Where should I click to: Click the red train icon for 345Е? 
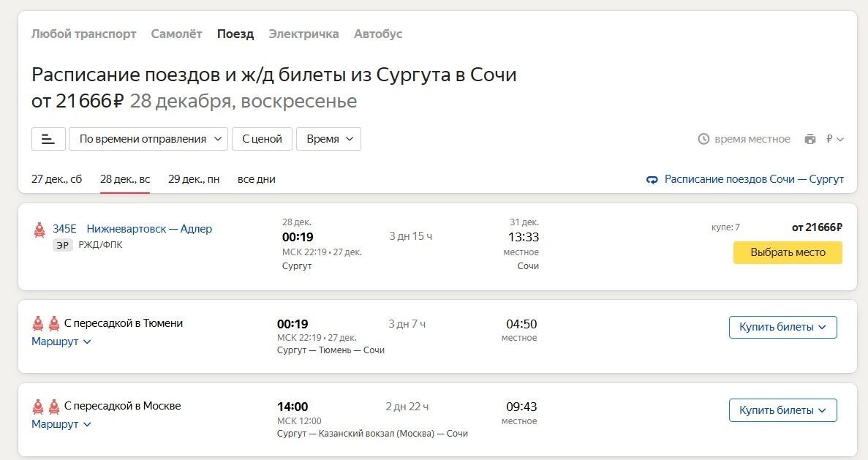(x=39, y=230)
